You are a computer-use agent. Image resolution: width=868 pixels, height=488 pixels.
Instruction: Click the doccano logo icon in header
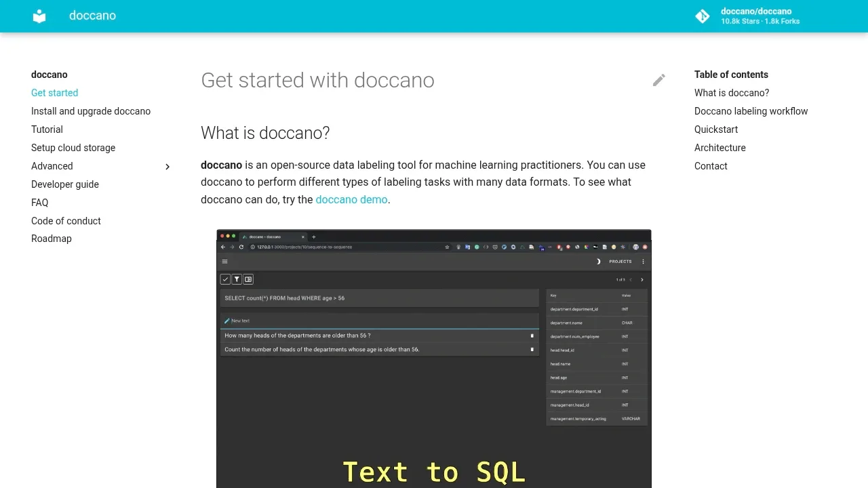39,16
